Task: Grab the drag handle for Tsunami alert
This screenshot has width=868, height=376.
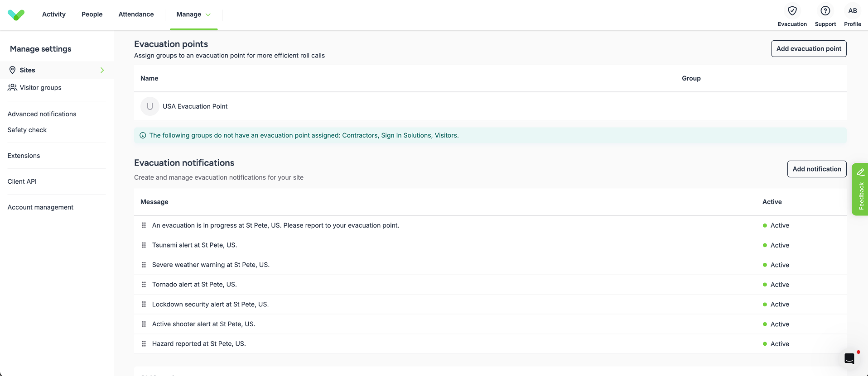Action: [144, 245]
